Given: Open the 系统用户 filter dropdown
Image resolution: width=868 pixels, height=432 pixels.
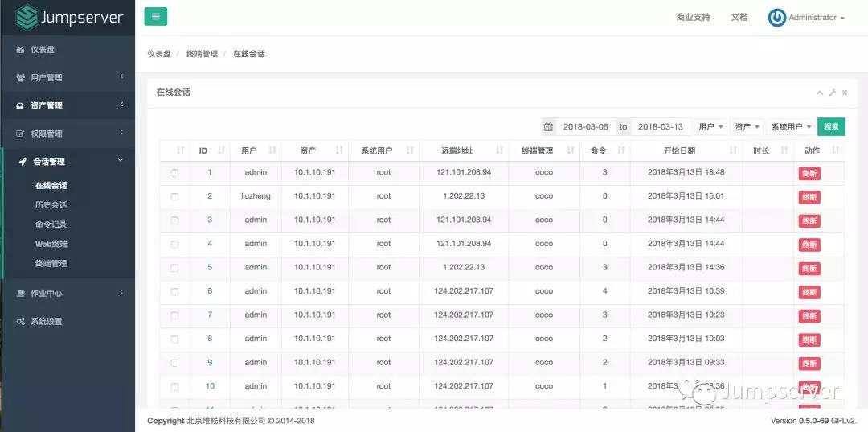Looking at the screenshot, I should click(x=790, y=127).
